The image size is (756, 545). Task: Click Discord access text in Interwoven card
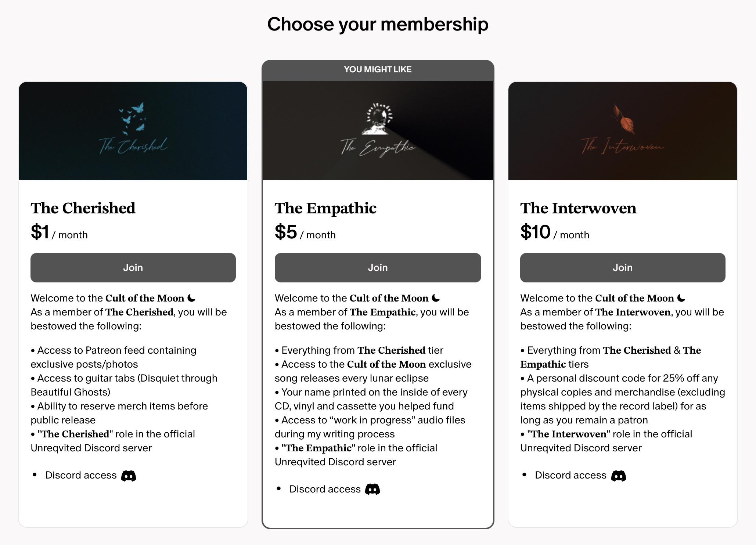(570, 475)
